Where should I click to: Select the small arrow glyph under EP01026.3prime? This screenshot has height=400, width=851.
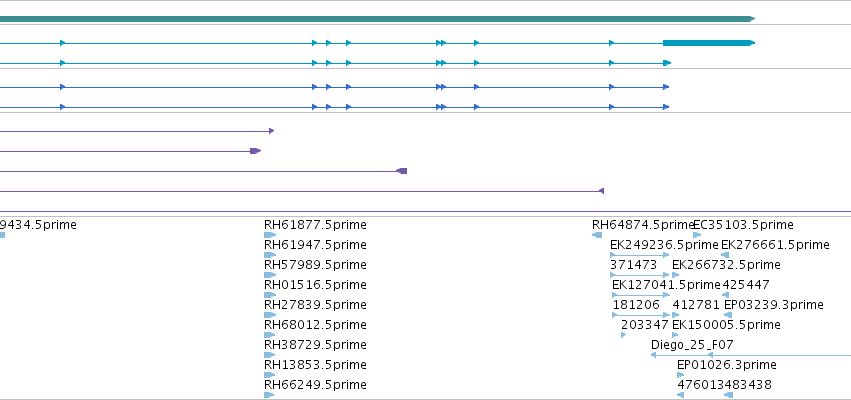click(x=681, y=375)
